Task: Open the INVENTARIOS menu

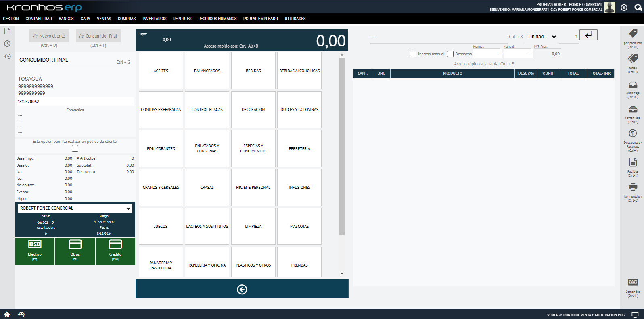Action: [x=154, y=19]
